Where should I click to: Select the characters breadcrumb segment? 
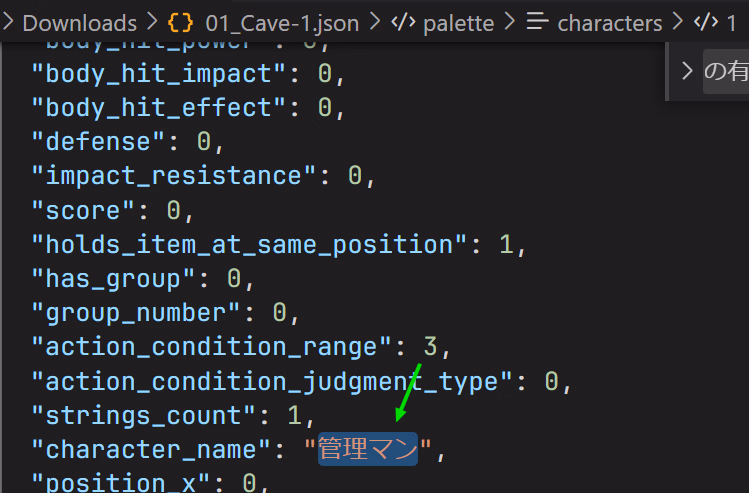coord(610,22)
